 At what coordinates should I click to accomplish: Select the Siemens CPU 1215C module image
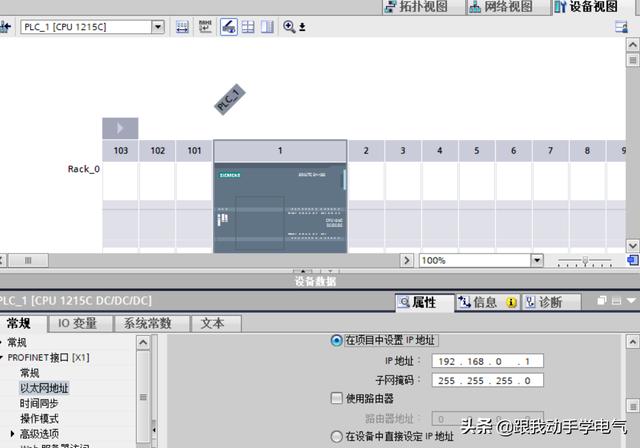tap(280, 208)
